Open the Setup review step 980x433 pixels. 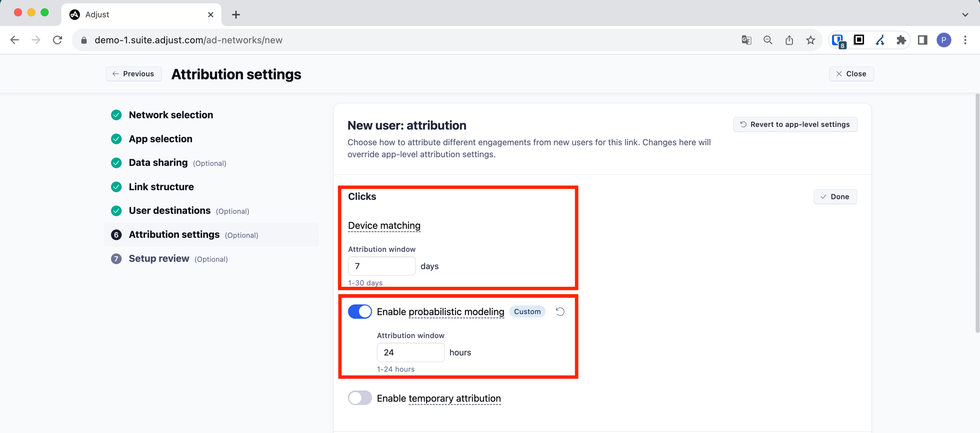coord(159,259)
